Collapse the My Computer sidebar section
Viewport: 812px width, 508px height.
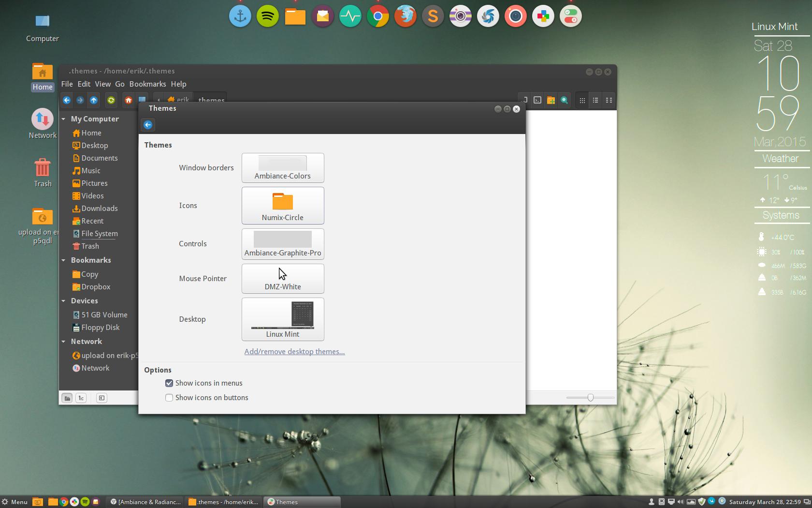coord(63,119)
